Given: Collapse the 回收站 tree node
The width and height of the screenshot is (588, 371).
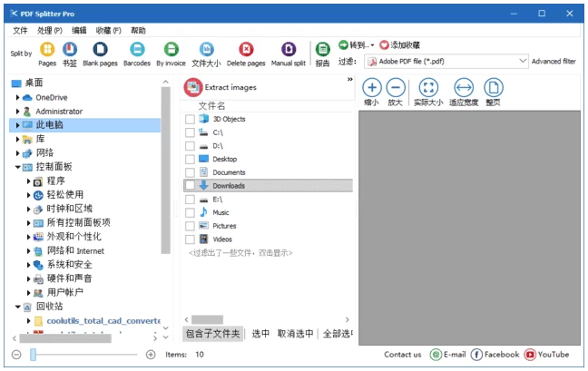Looking at the screenshot, I should click(x=17, y=307).
